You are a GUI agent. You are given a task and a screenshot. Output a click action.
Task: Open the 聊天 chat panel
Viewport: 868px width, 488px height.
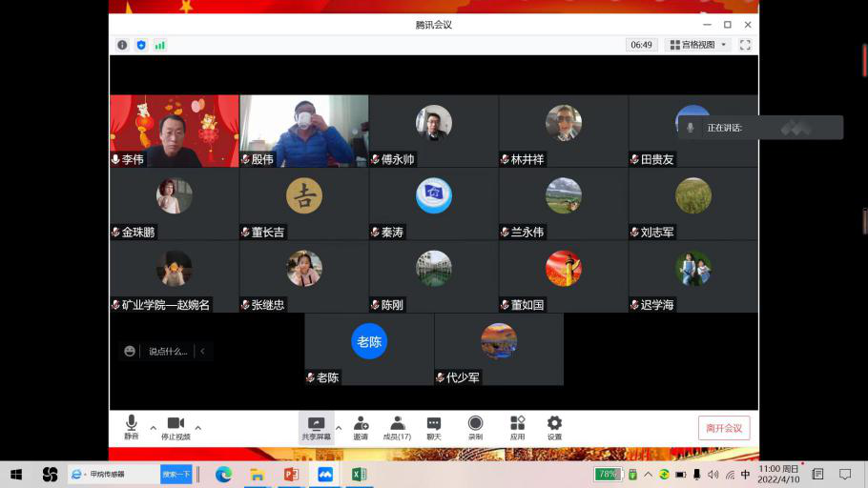click(434, 427)
